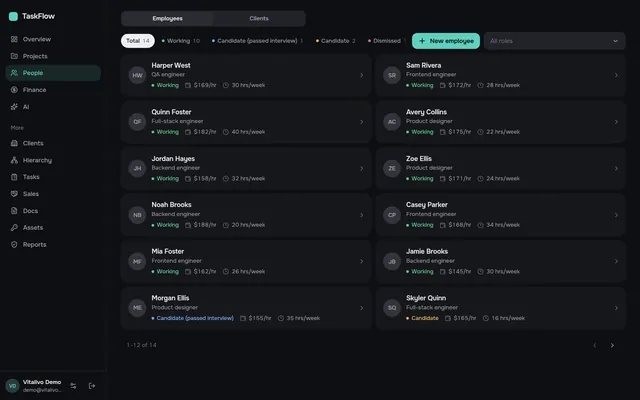Click the Projects folder icon

click(x=14, y=56)
